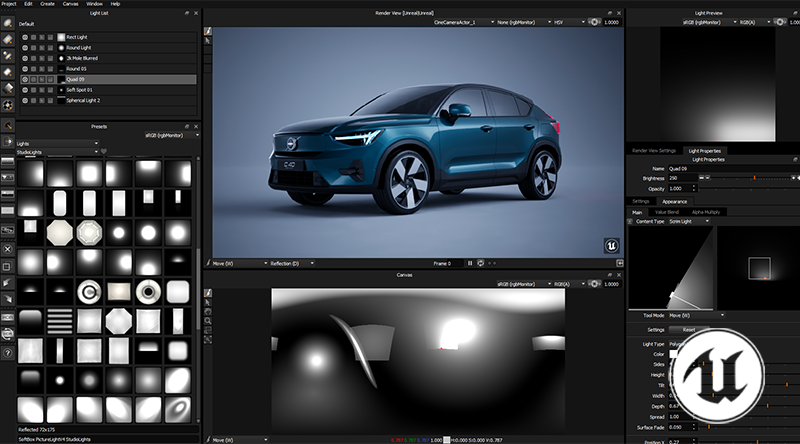Open the Create menu

[47, 4]
